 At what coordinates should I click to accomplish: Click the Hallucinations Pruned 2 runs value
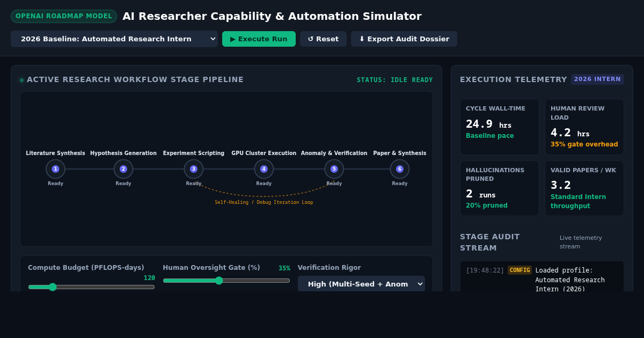(x=480, y=194)
